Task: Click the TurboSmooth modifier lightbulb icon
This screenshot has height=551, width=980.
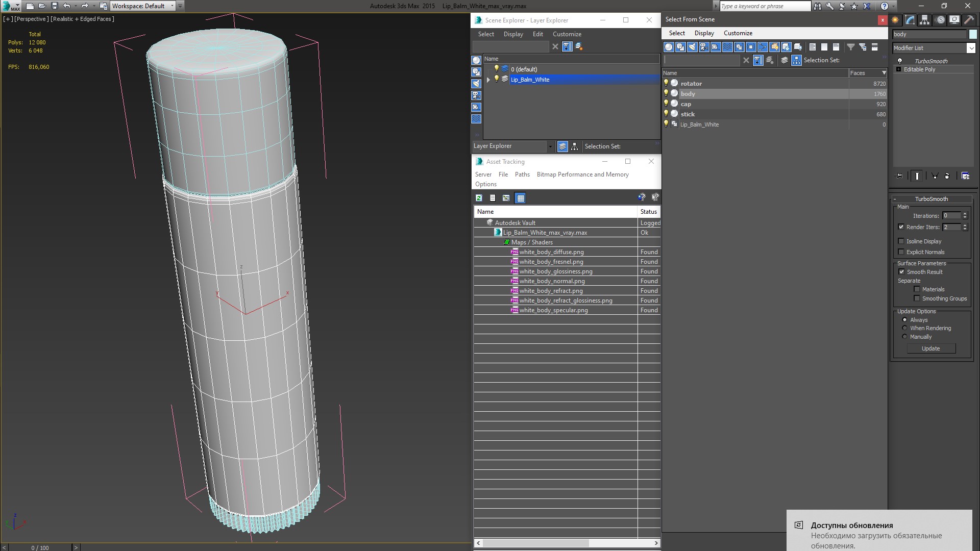Action: pyautogui.click(x=899, y=61)
